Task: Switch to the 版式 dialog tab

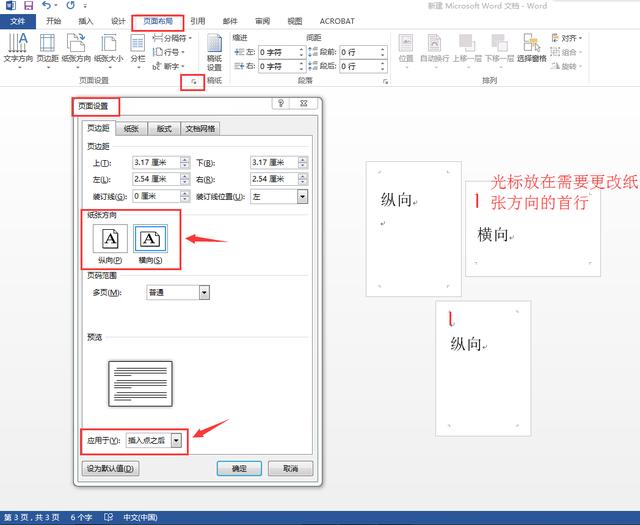Action: click(x=164, y=129)
